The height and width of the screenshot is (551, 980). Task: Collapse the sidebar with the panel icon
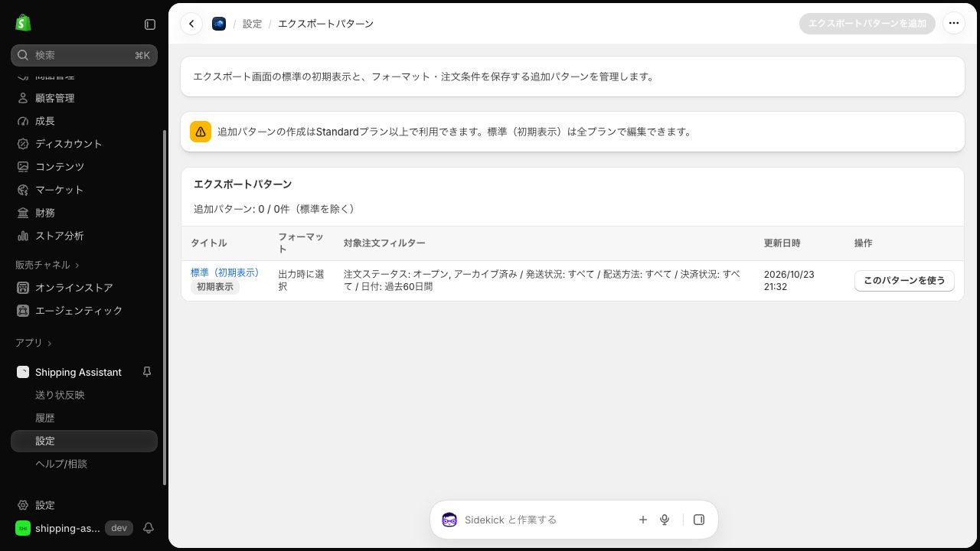150,24
